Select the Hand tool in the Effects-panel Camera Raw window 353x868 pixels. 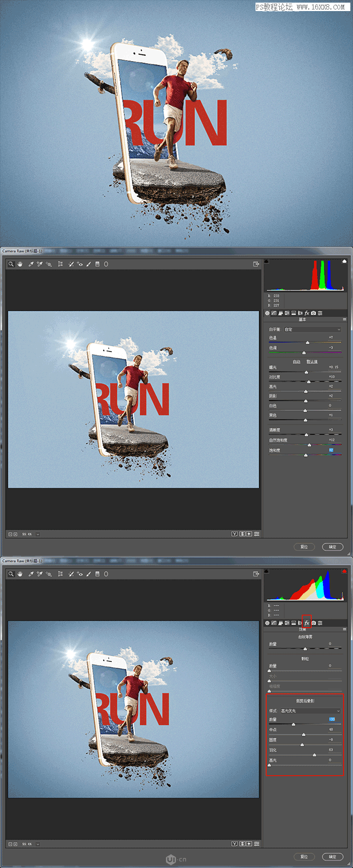pyautogui.click(x=20, y=574)
